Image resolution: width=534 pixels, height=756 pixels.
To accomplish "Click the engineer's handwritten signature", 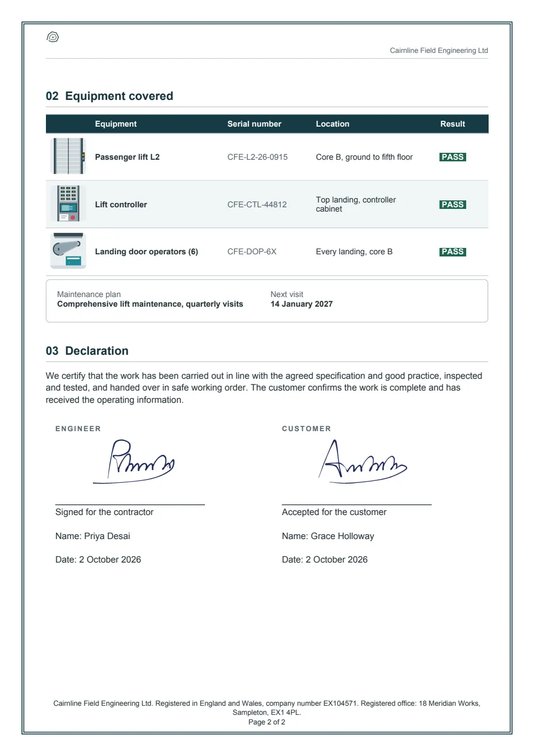I will [x=134, y=462].
